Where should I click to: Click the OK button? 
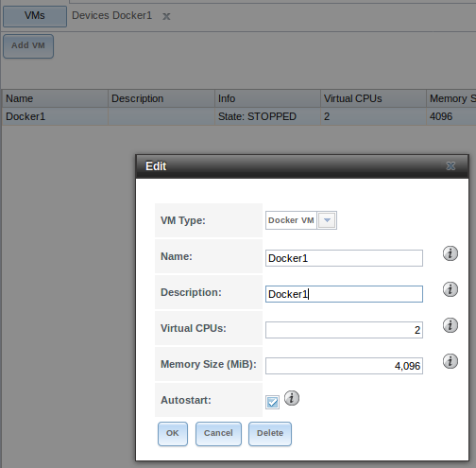173,434
